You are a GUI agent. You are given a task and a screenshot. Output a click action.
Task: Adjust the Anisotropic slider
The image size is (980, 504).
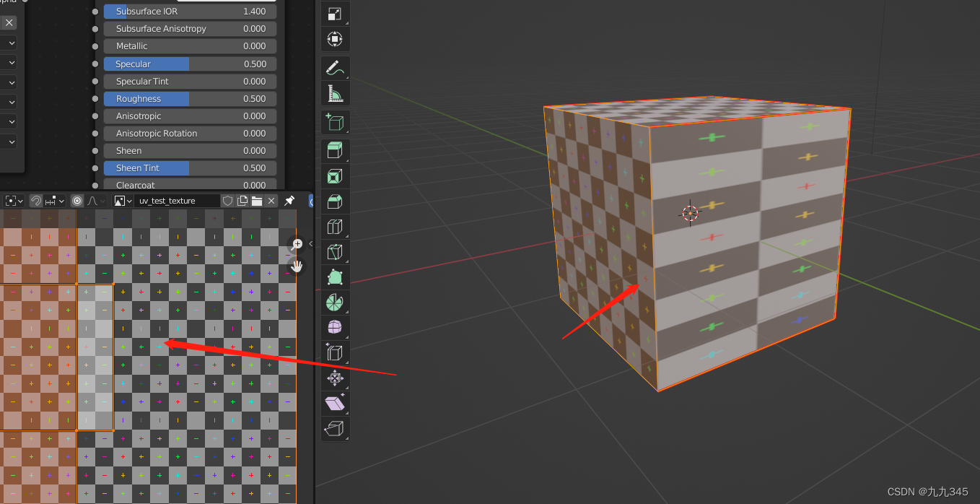click(190, 116)
